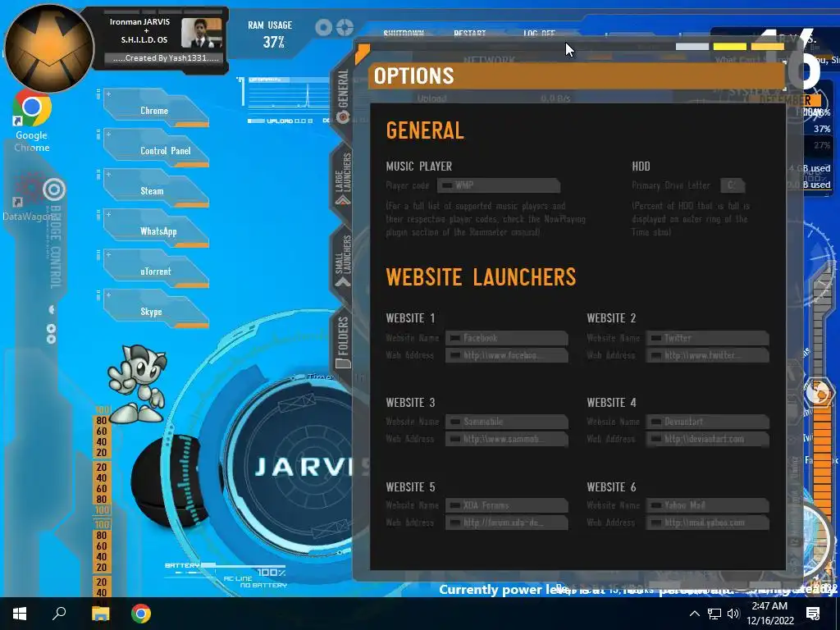The image size is (840, 630).
Task: Edit Website 5 name field XDA Forums
Action: [507, 505]
